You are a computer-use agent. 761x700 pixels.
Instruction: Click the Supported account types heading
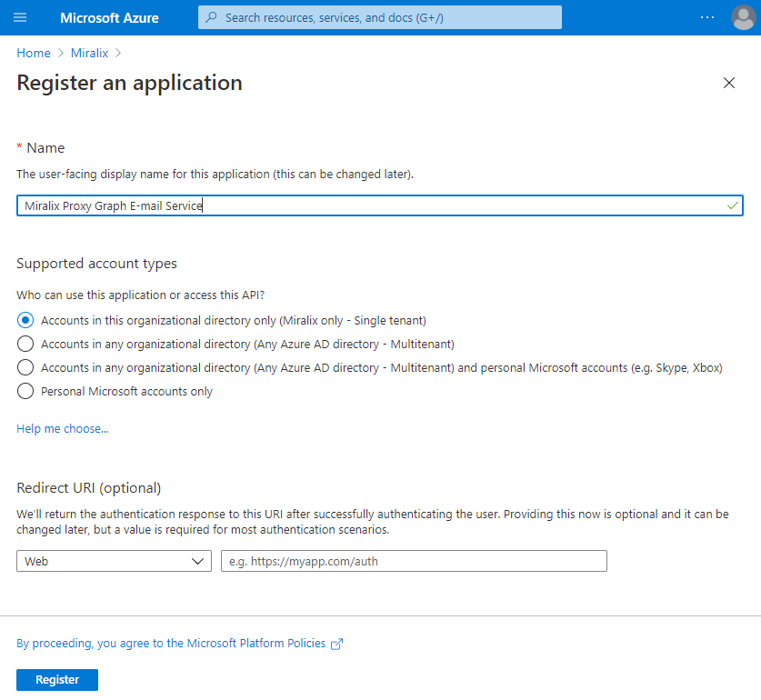coord(96,264)
